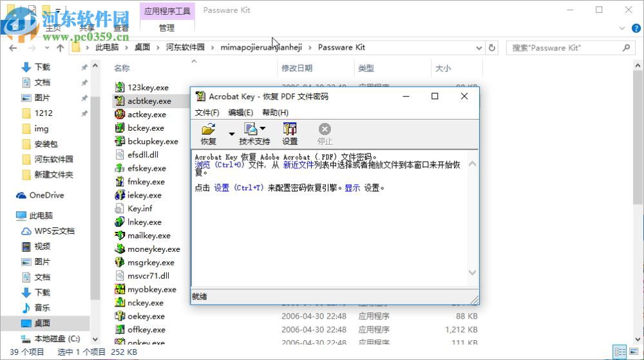Select the iekey.exe file icon
644x360 pixels.
click(x=120, y=195)
